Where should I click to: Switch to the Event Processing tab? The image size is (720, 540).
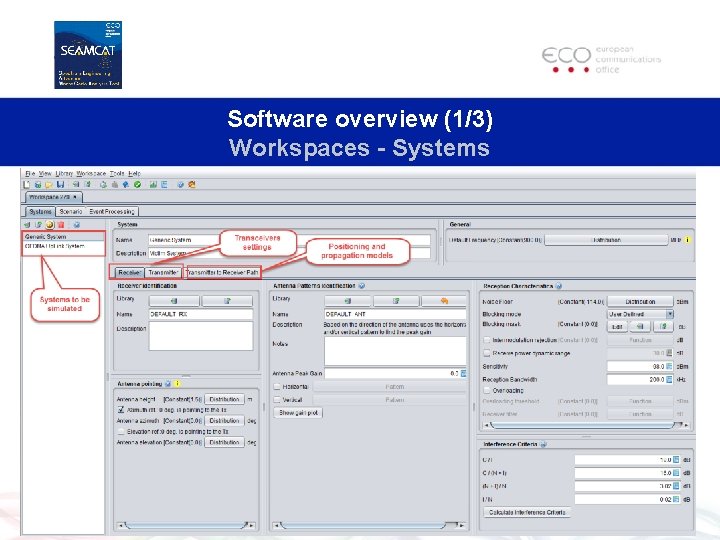point(112,211)
